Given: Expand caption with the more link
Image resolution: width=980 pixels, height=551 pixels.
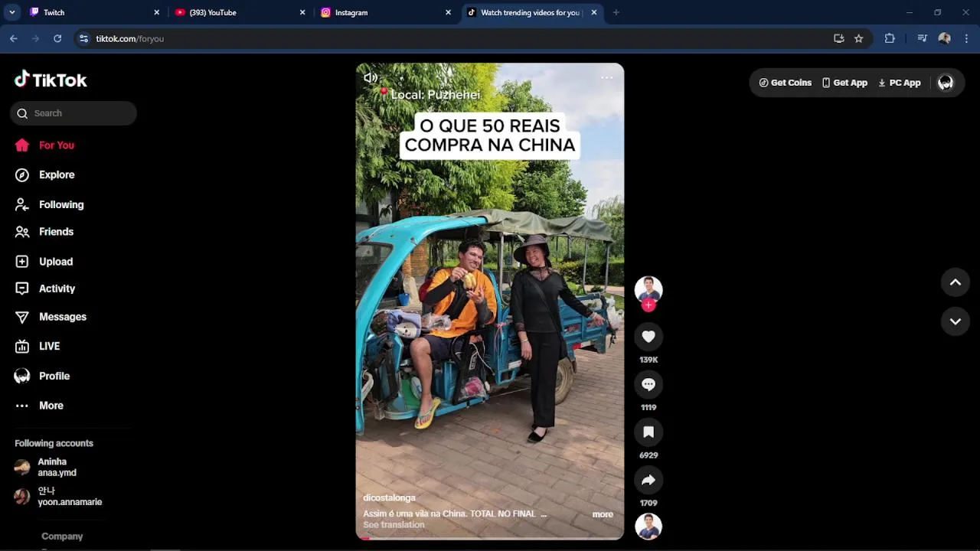Looking at the screenshot, I should 603,514.
